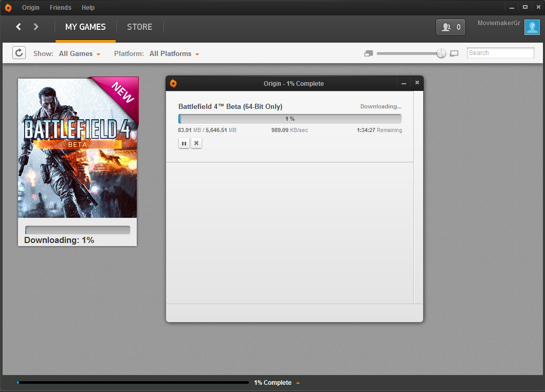Open the Friends menu
This screenshot has width=545, height=392.
click(x=61, y=8)
